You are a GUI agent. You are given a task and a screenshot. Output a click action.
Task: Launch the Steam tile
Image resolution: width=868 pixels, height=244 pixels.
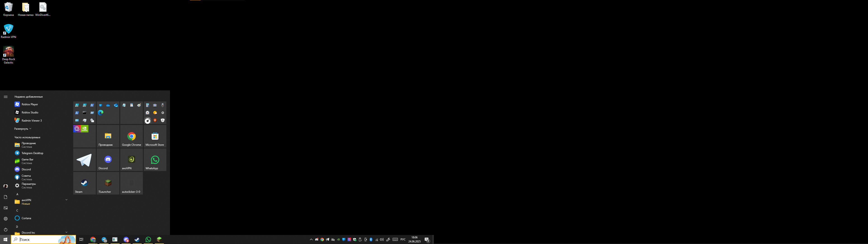tap(84, 183)
